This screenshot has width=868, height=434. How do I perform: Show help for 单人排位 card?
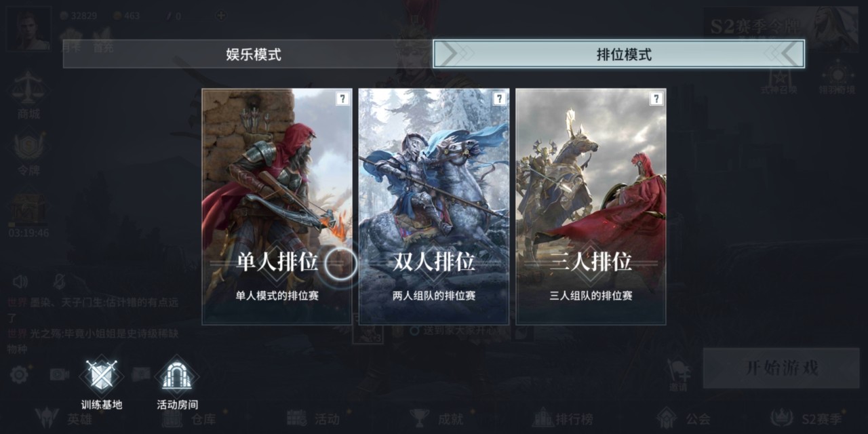point(342,99)
